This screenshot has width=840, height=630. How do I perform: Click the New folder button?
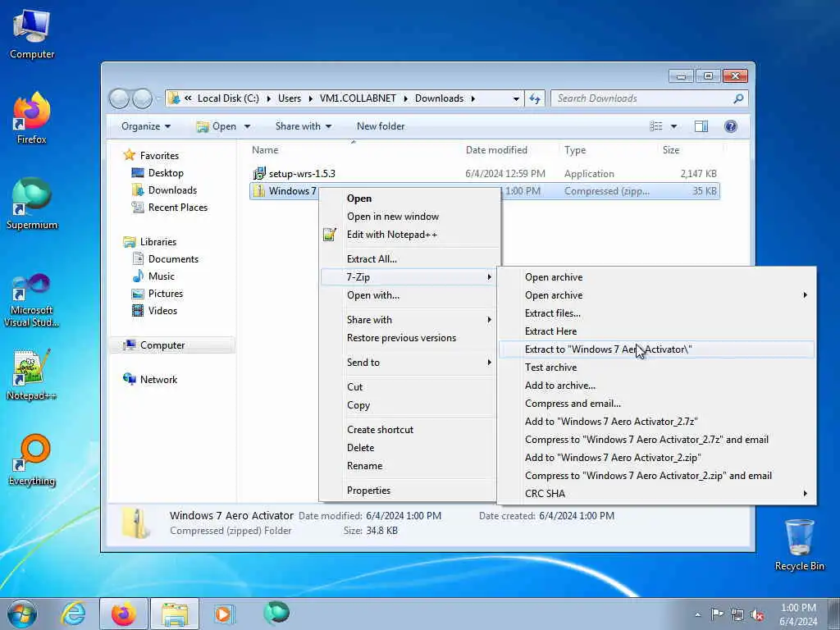pos(381,126)
